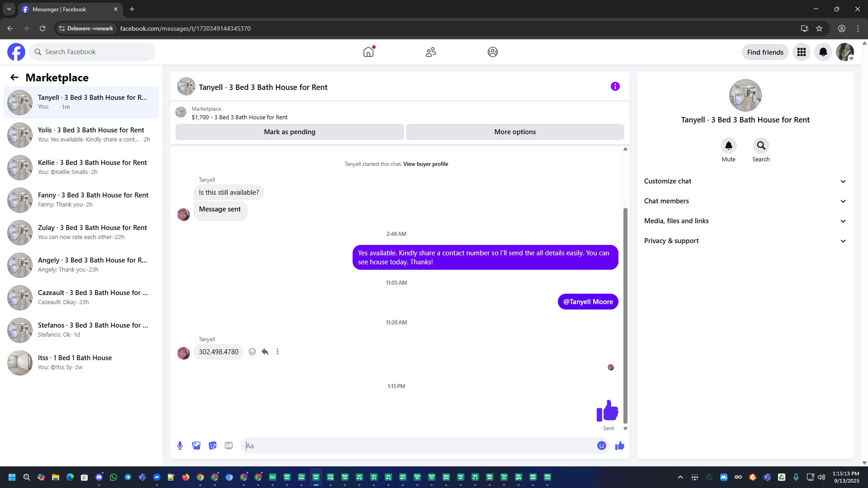The height and width of the screenshot is (488, 868).
Task: Mute this conversation with bell icon
Action: 728,146
